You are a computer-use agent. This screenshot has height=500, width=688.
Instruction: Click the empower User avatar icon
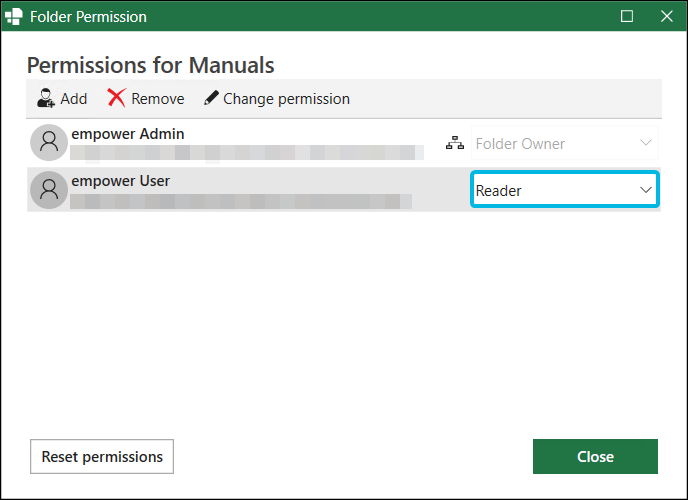[x=49, y=189]
